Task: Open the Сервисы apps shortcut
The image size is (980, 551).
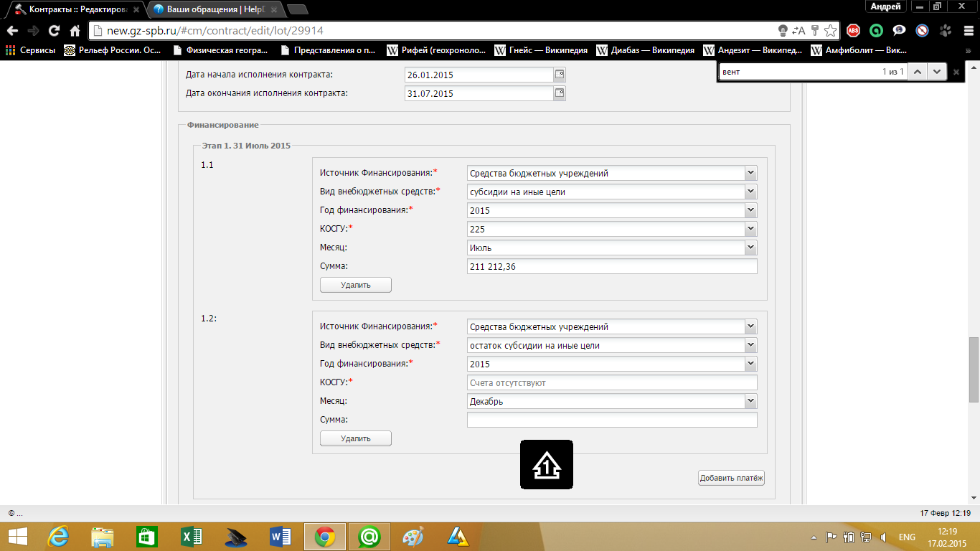Action: click(30, 50)
